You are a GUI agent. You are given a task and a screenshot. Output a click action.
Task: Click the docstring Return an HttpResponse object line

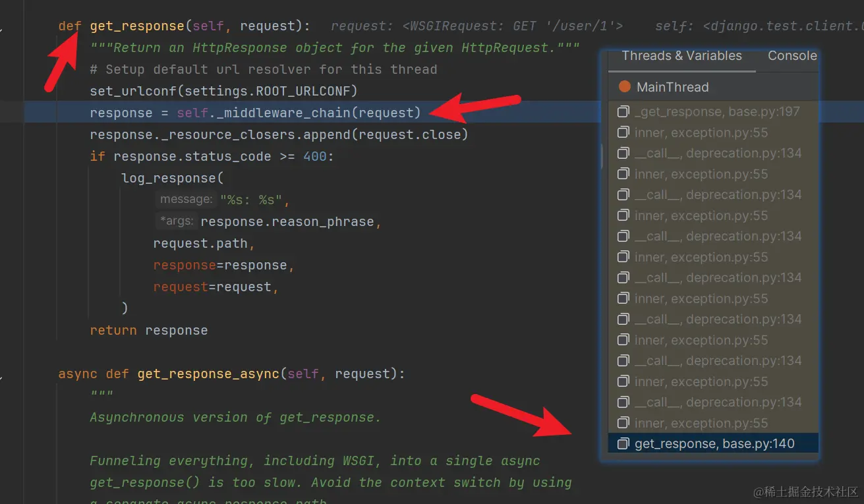335,48
